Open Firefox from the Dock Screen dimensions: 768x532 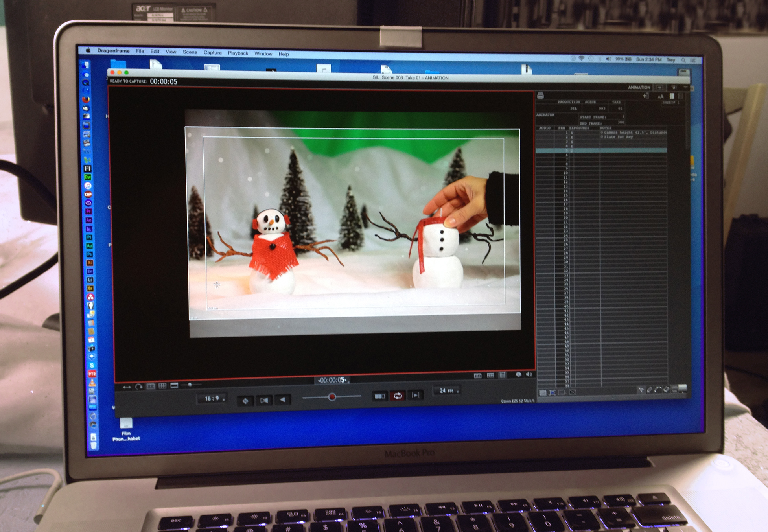point(86,99)
